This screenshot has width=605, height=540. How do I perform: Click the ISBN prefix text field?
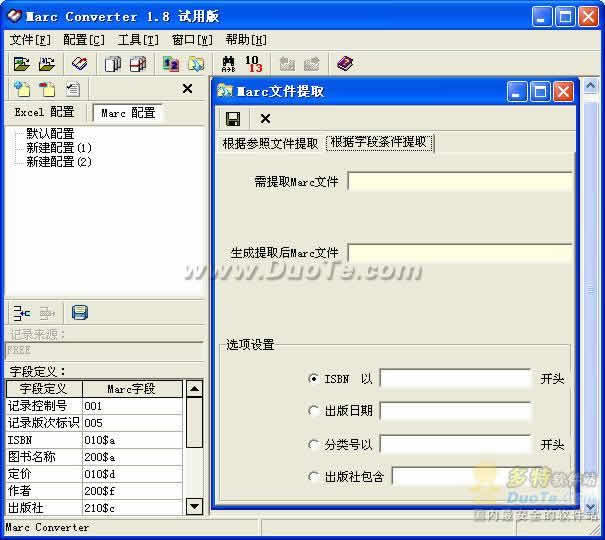[x=455, y=379]
